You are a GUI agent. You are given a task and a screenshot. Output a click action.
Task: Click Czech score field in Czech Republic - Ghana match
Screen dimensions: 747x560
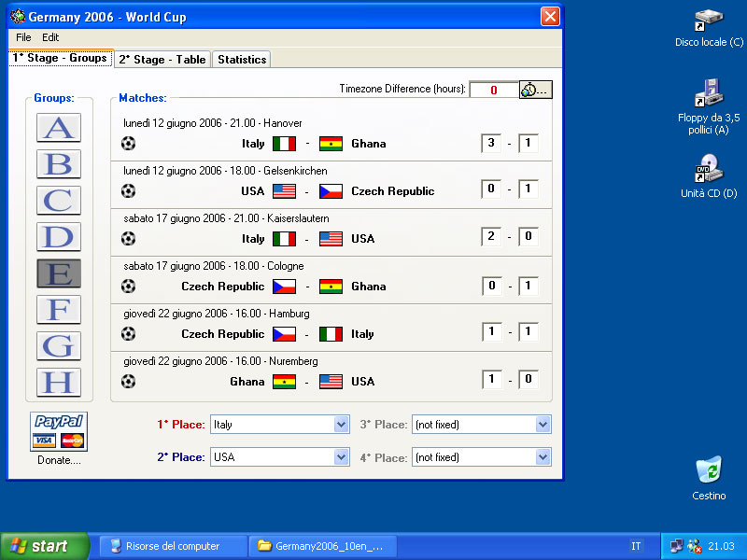tap(492, 286)
